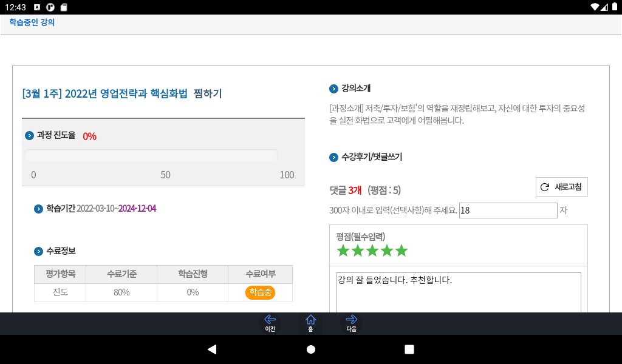622x364 pixels.
Task: Set rating to three stars
Action: [x=372, y=251]
